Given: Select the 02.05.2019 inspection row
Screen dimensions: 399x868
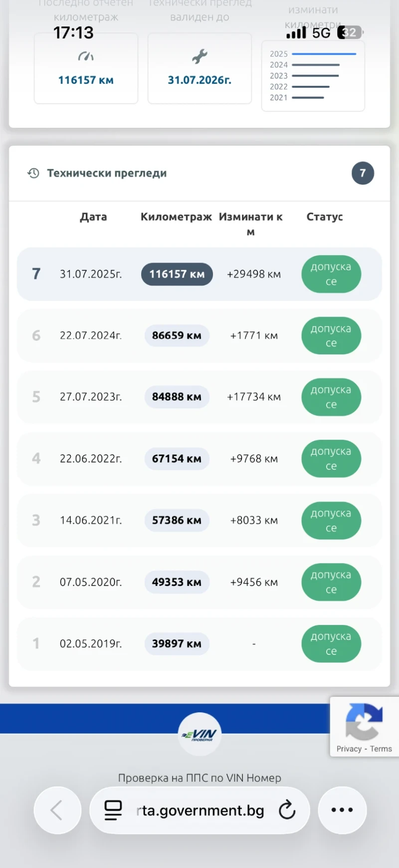Looking at the screenshot, I should [x=91, y=644].
